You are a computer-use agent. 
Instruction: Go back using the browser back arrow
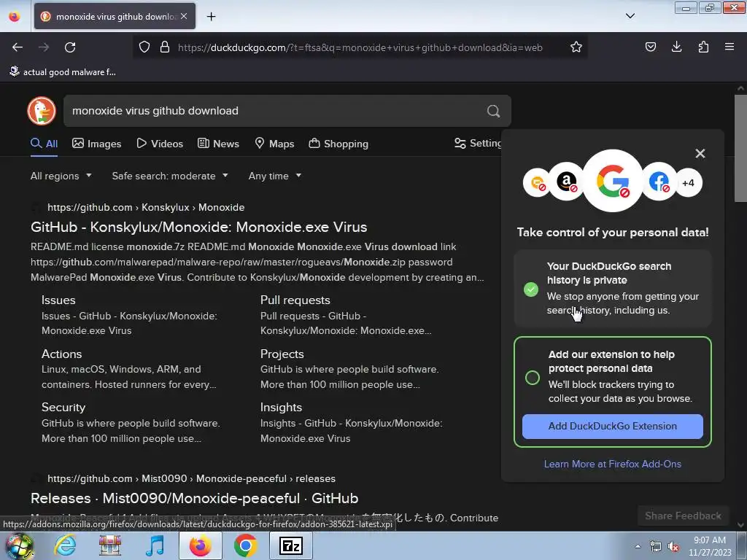click(18, 47)
